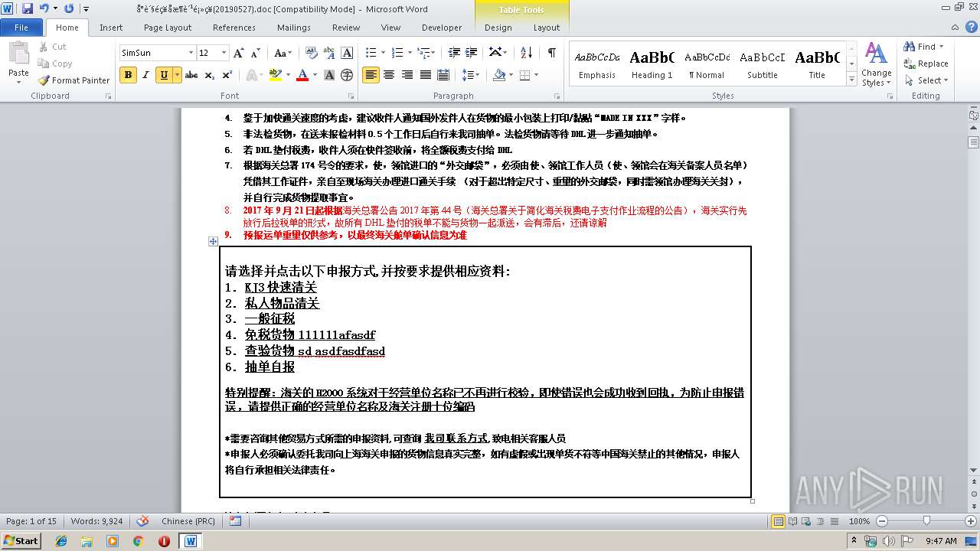Follow the 私人物品清关 link

[283, 304]
